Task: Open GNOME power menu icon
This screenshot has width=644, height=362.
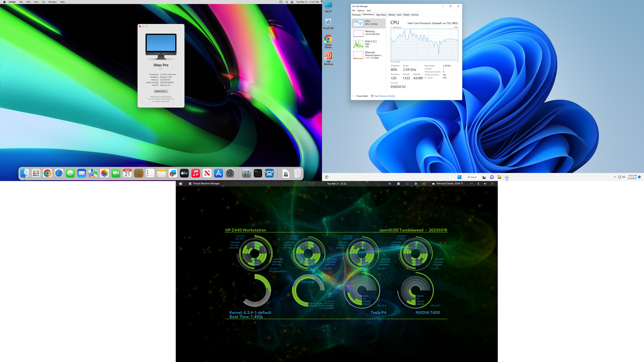Action: pos(492,184)
